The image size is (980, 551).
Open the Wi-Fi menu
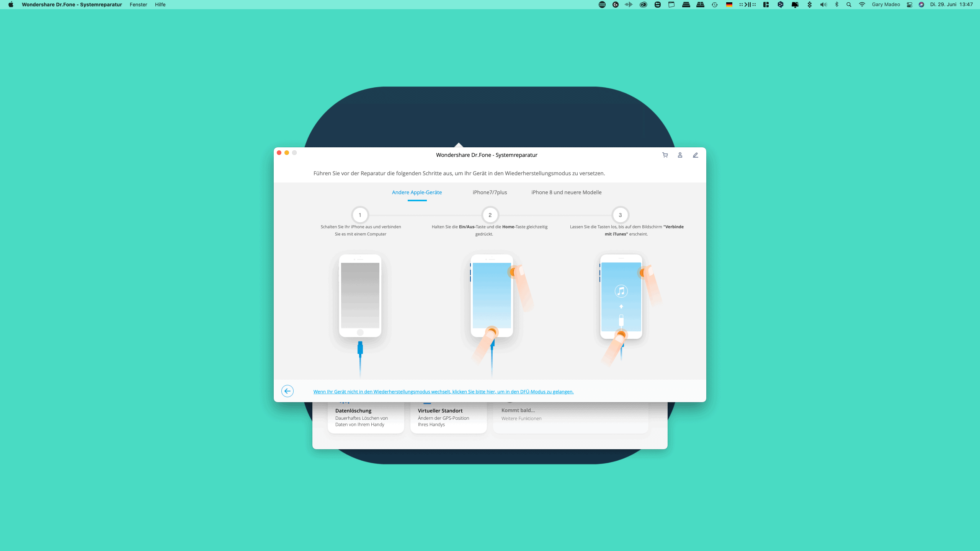coord(862,5)
